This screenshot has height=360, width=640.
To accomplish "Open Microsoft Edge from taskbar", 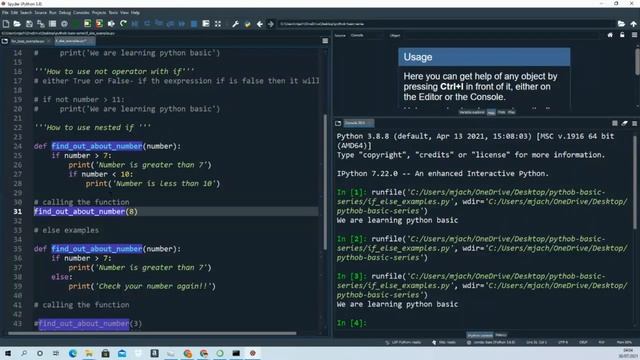I will coord(73,353).
